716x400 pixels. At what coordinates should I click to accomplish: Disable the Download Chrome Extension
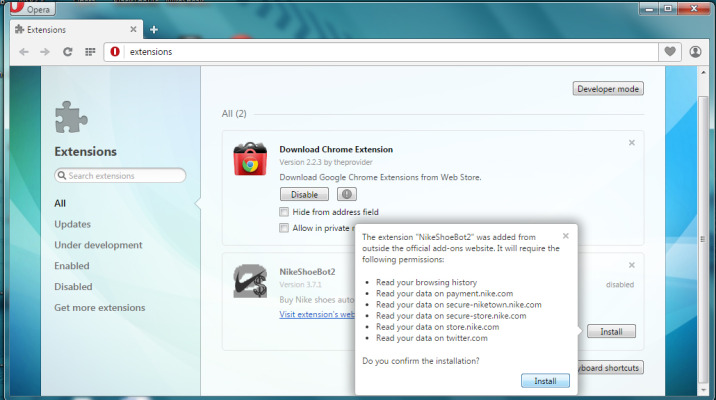pyautogui.click(x=304, y=194)
